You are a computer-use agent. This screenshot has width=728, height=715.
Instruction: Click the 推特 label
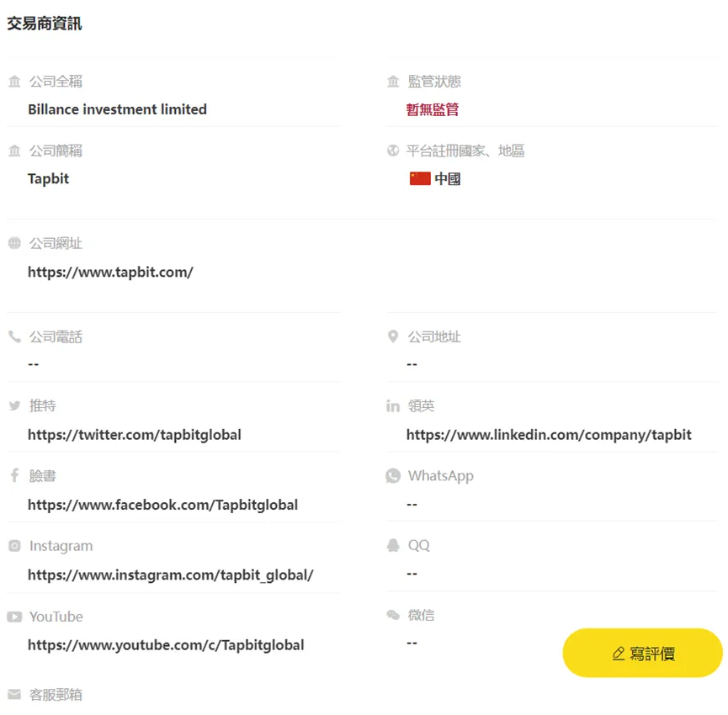pyautogui.click(x=43, y=406)
